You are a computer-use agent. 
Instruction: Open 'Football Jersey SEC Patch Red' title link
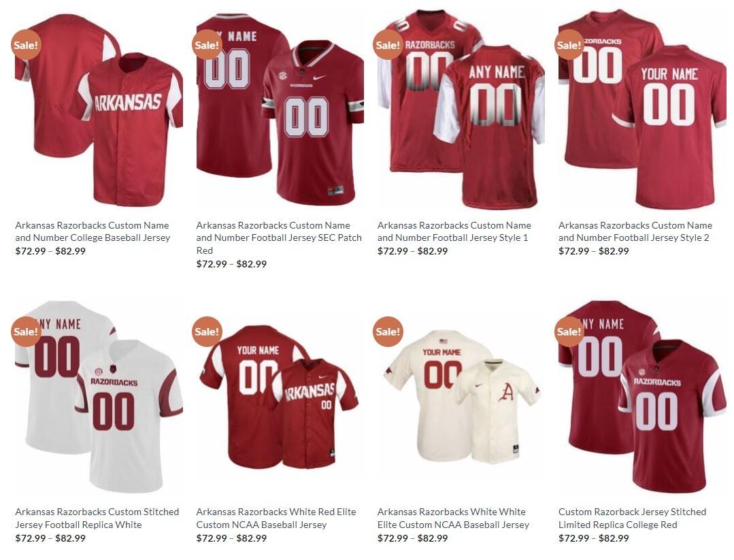pyautogui.click(x=279, y=238)
